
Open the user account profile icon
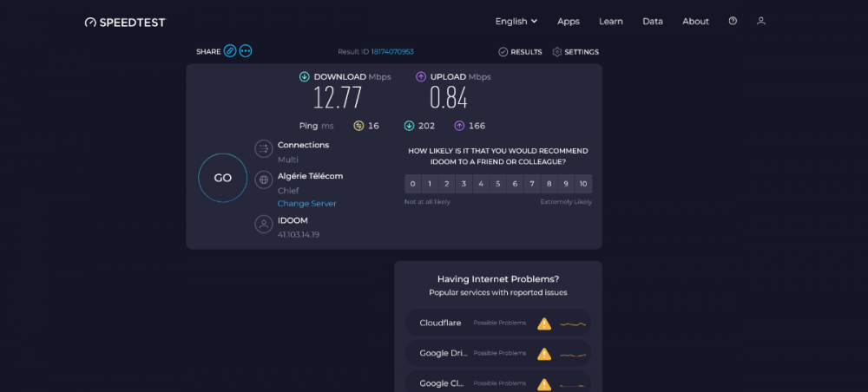[761, 21]
